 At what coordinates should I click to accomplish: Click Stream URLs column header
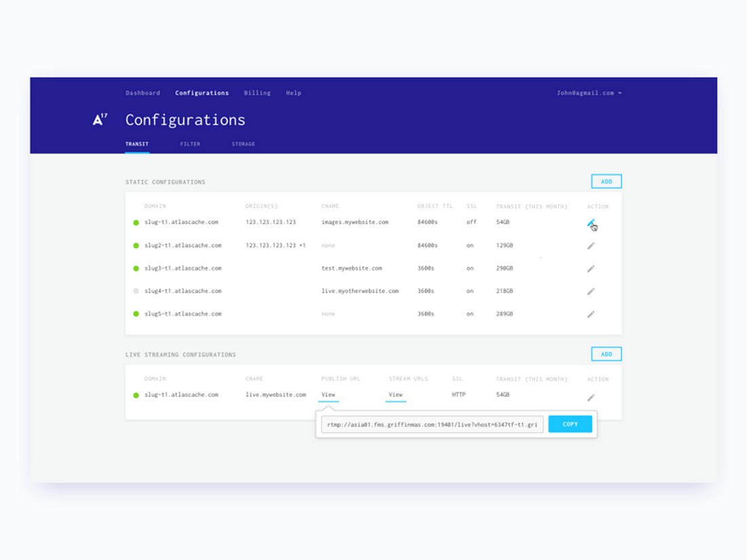(x=408, y=379)
